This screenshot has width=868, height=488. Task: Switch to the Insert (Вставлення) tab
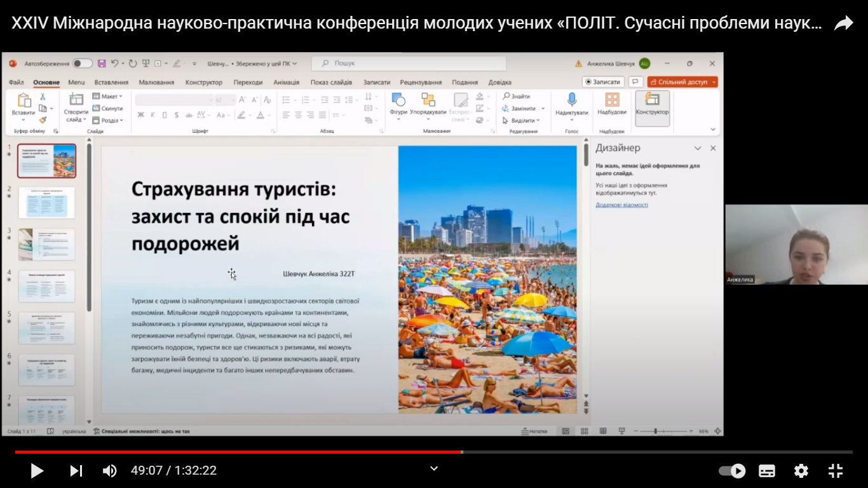click(111, 82)
